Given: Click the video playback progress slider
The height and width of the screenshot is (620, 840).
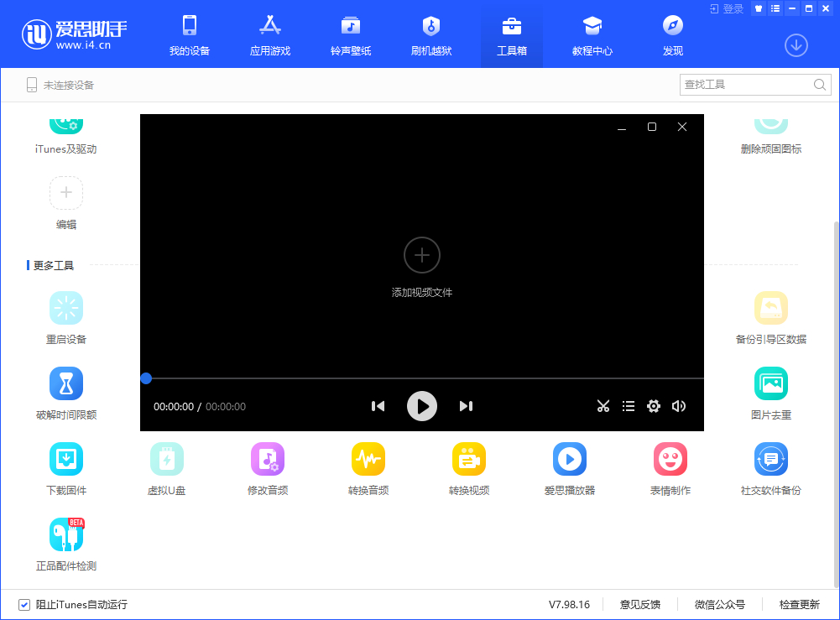Looking at the screenshot, I should [x=146, y=378].
